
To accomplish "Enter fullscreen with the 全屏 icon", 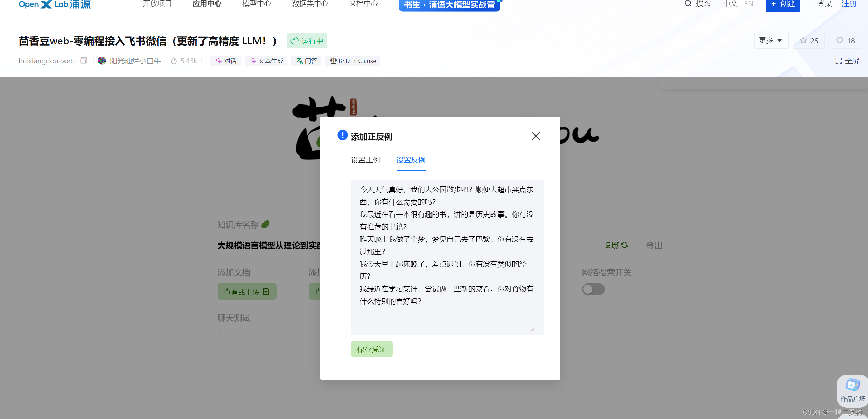I will [838, 61].
